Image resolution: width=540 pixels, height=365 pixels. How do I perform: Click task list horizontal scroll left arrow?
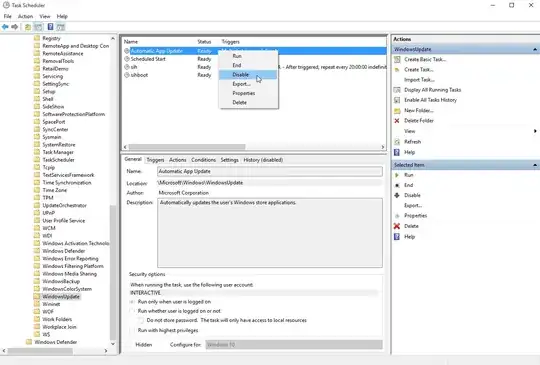[125, 147]
